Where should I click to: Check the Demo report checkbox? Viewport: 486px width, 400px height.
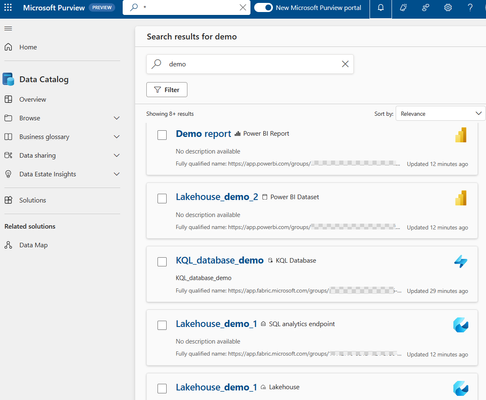(162, 135)
